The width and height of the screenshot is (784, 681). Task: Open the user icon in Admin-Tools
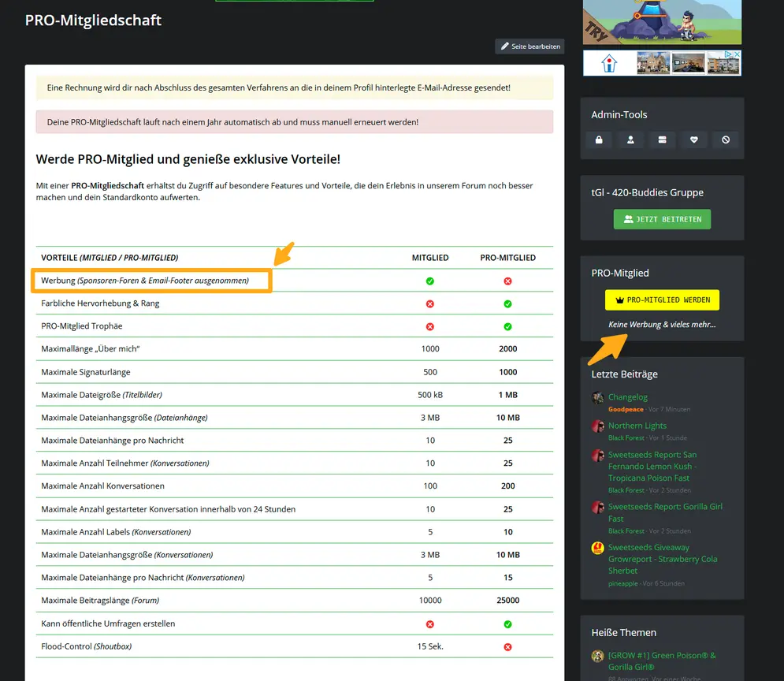coord(630,140)
